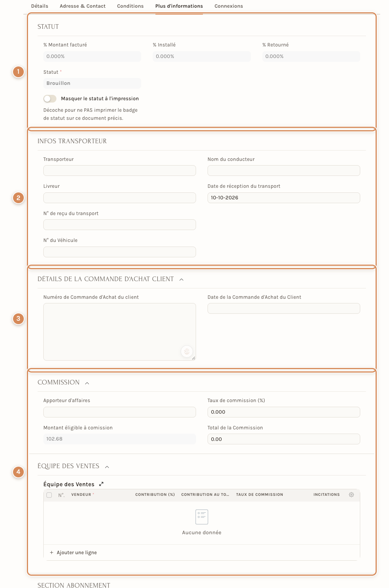Click the CONTRIBUTION (%) column header

coord(155,495)
